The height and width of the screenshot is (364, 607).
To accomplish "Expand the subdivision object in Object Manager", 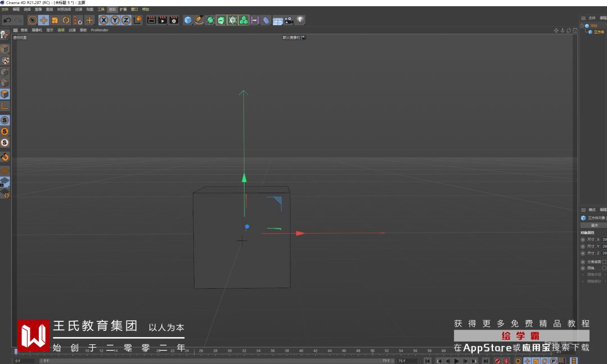I will click(582, 25).
